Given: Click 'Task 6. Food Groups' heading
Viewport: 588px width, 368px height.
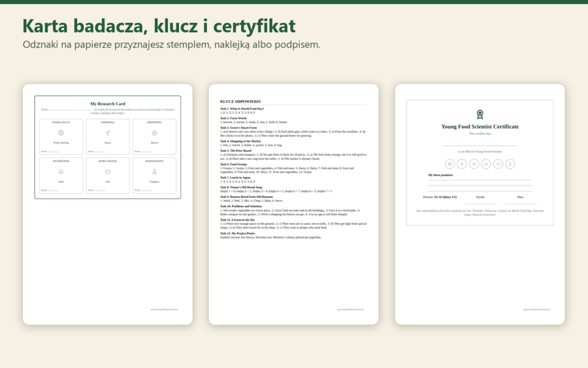Looking at the screenshot, I should [x=234, y=164].
